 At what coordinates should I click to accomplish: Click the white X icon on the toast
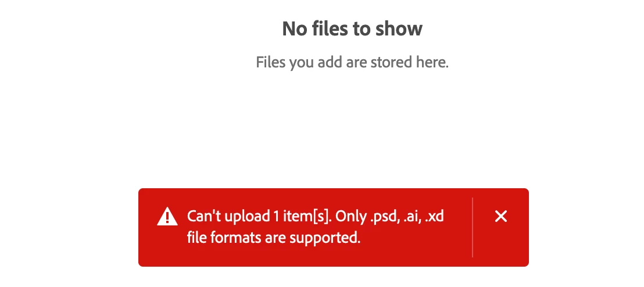(x=500, y=216)
